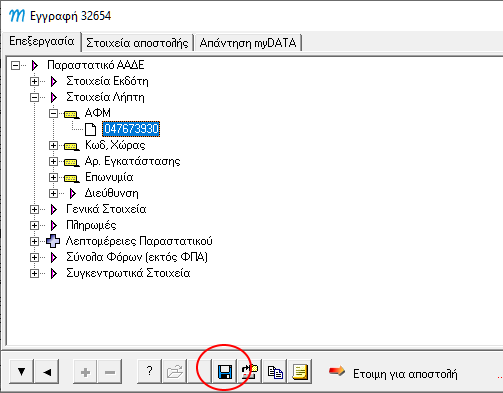This screenshot has width=503, height=393.
Task: Switch to the Επεξεργασία tab
Action: coord(42,41)
